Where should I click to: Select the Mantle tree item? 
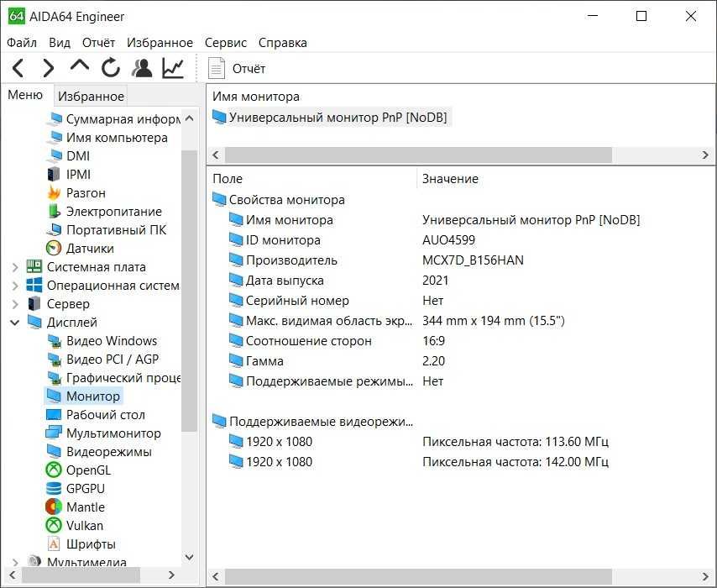pos(76,507)
